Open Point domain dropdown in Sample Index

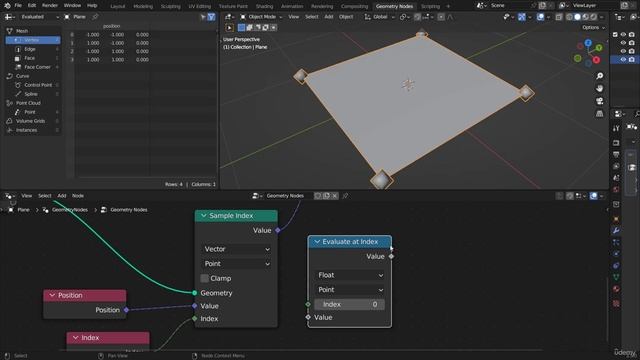coord(236,264)
